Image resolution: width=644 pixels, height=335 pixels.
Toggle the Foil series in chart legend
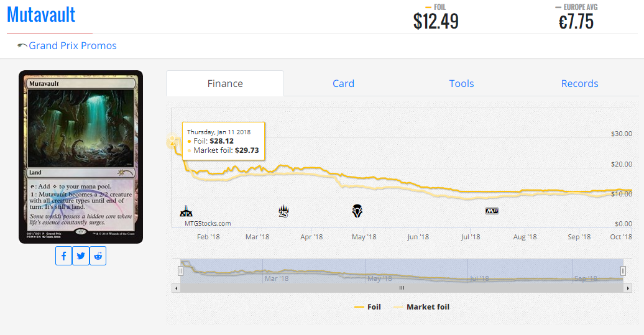[367, 307]
